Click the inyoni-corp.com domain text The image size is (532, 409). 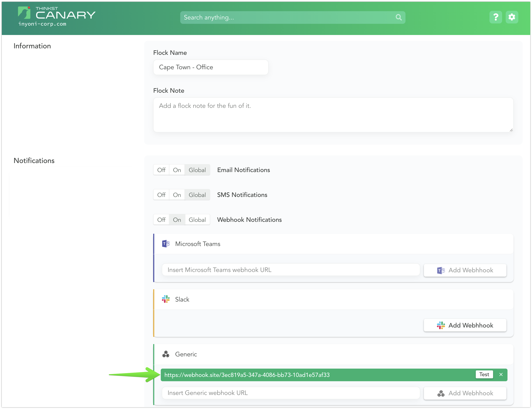(x=42, y=24)
